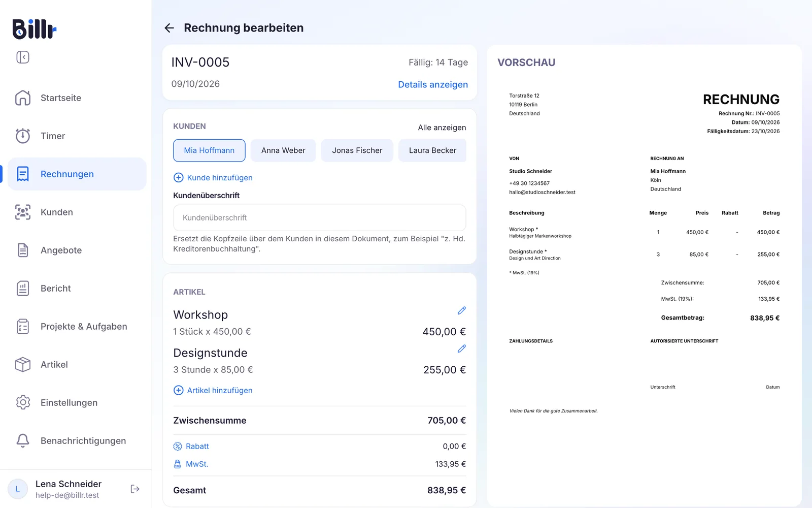Image resolution: width=812 pixels, height=508 pixels.
Task: Click the Fällig: 14 Tage text
Action: click(438, 62)
